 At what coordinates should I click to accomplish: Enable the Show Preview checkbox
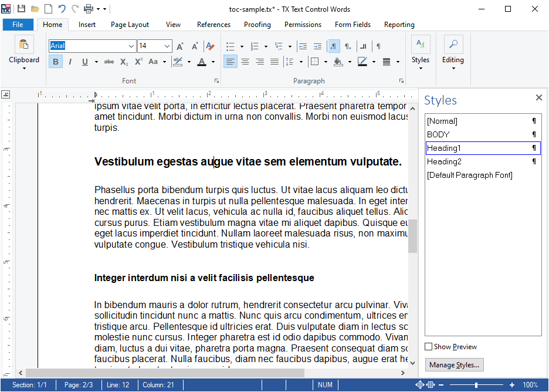[x=429, y=346]
